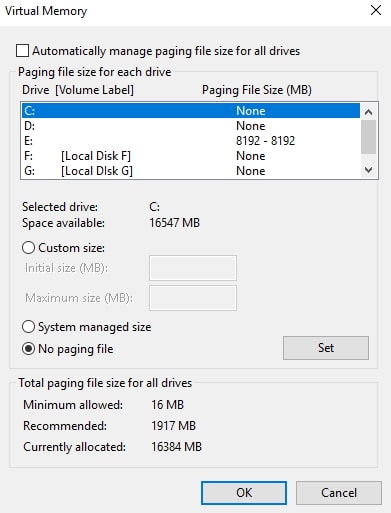Select Local Disk G in the list

191,171
